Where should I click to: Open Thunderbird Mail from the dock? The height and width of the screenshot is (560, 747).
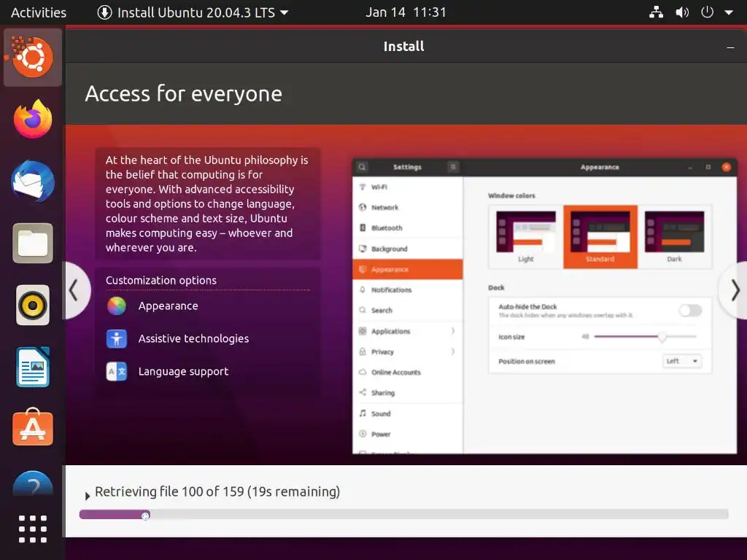click(32, 182)
